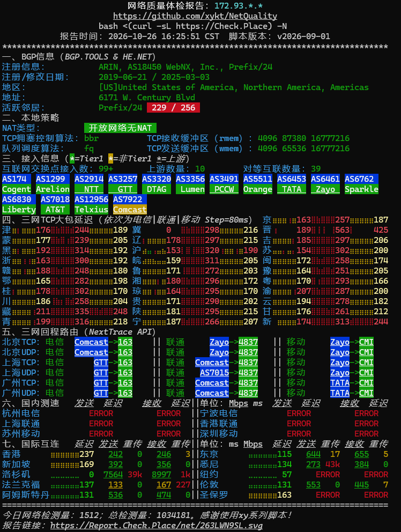
Task: Click the 7564 send speed for 洛杉矶
Action: (x=113, y=474)
